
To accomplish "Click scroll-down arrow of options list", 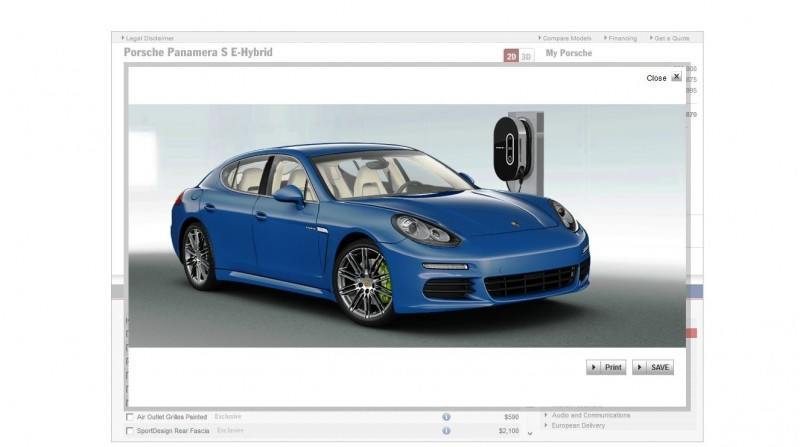I will (x=530, y=434).
